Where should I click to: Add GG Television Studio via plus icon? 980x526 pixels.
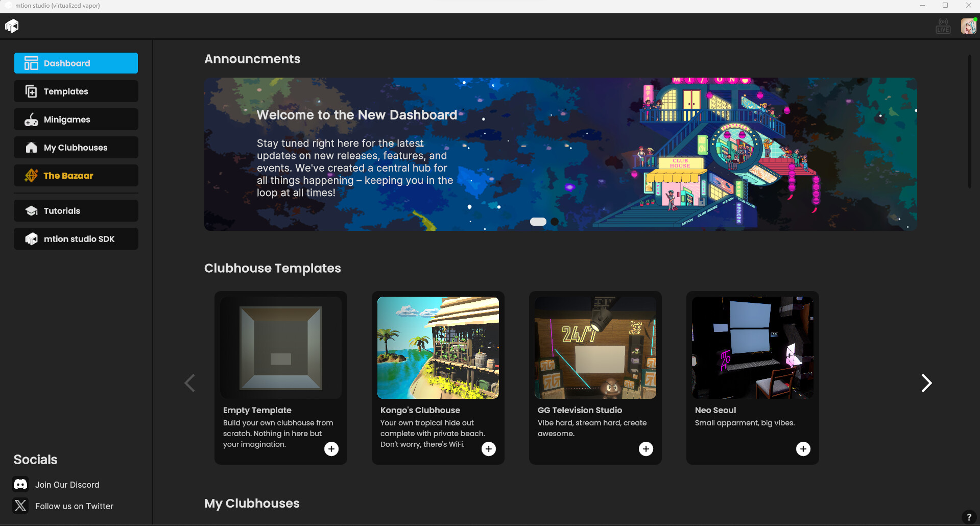646,448
